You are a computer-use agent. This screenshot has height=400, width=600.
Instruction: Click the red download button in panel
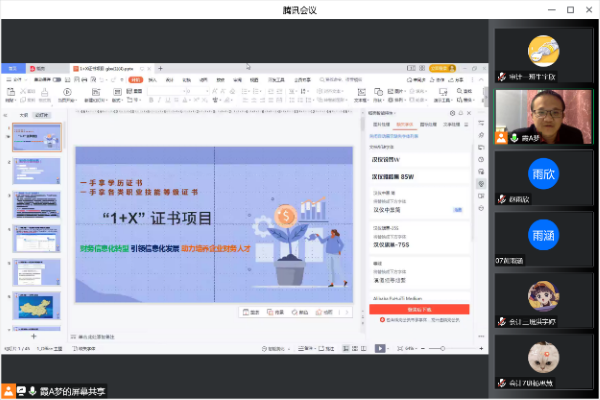420,309
